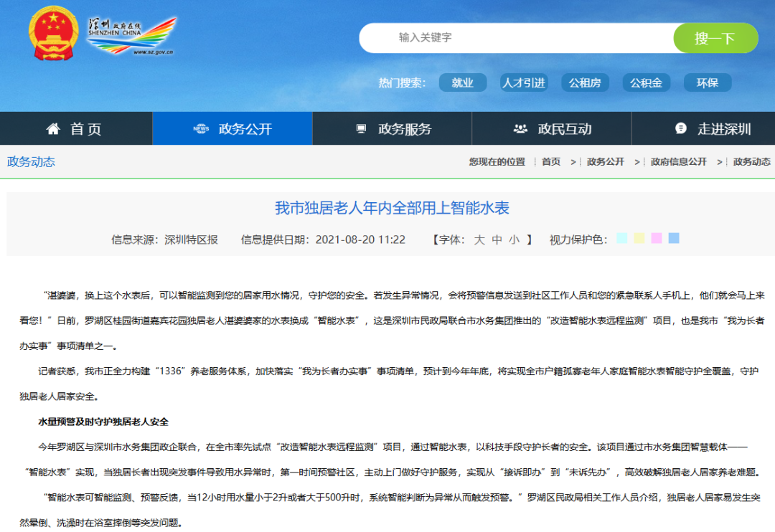The height and width of the screenshot is (532, 775).
Task: Set font size to 小
Action: (x=515, y=239)
